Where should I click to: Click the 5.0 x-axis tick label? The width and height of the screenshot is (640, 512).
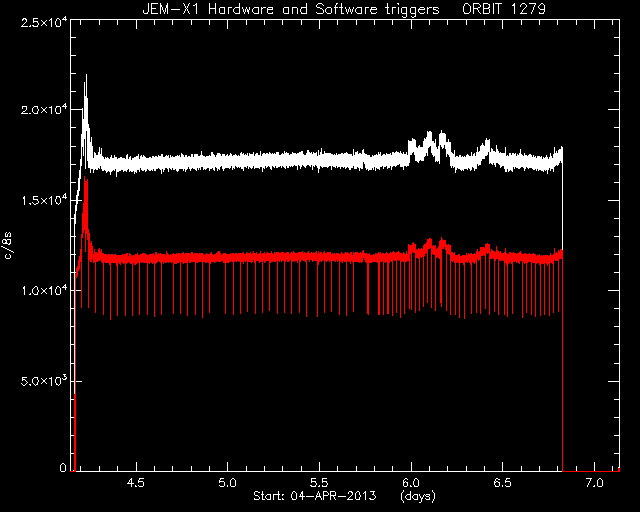coord(228,483)
